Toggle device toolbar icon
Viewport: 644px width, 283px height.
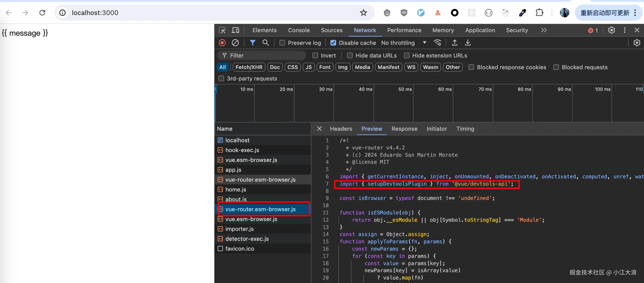pyautogui.click(x=235, y=30)
